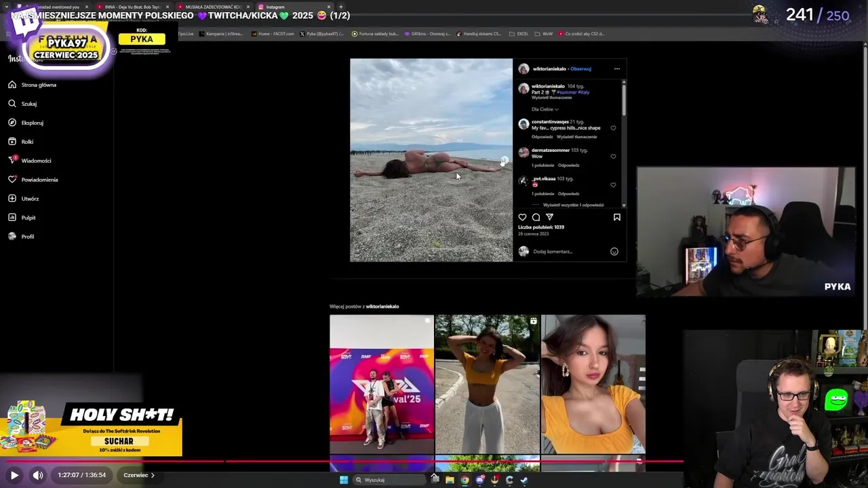Viewport: 868px width, 488px height.
Task: Click wiktorianiekalo link in Więcej postów
Action: click(x=382, y=306)
